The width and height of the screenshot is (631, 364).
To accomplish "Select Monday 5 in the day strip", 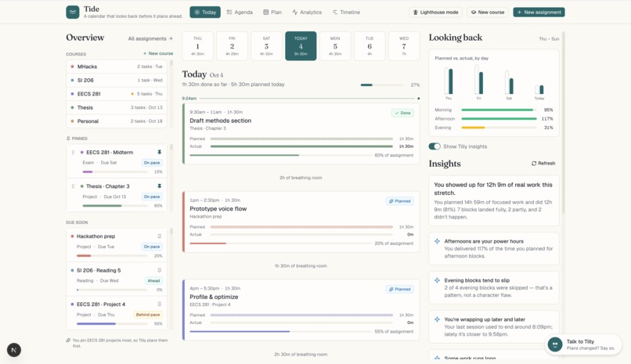I will [335, 46].
